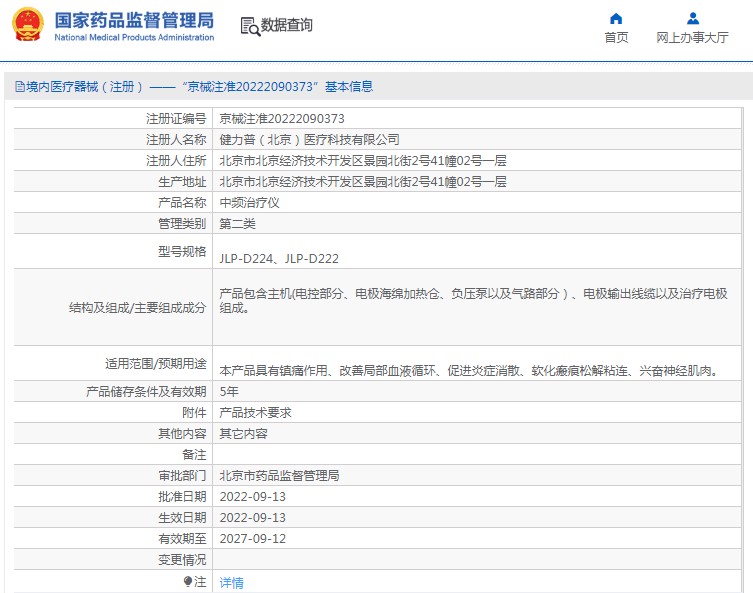Click the 产品名称 row label
The image size is (753, 593).
coord(182,203)
